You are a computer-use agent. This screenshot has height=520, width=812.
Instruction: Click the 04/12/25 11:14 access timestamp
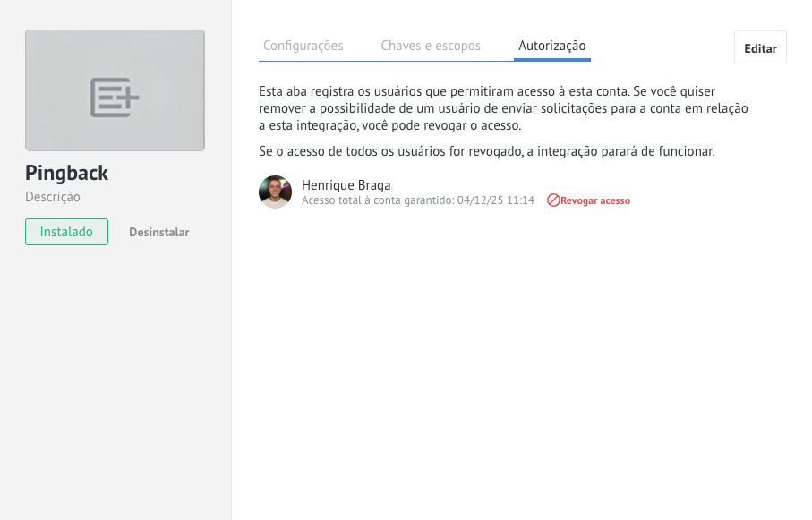(x=495, y=200)
